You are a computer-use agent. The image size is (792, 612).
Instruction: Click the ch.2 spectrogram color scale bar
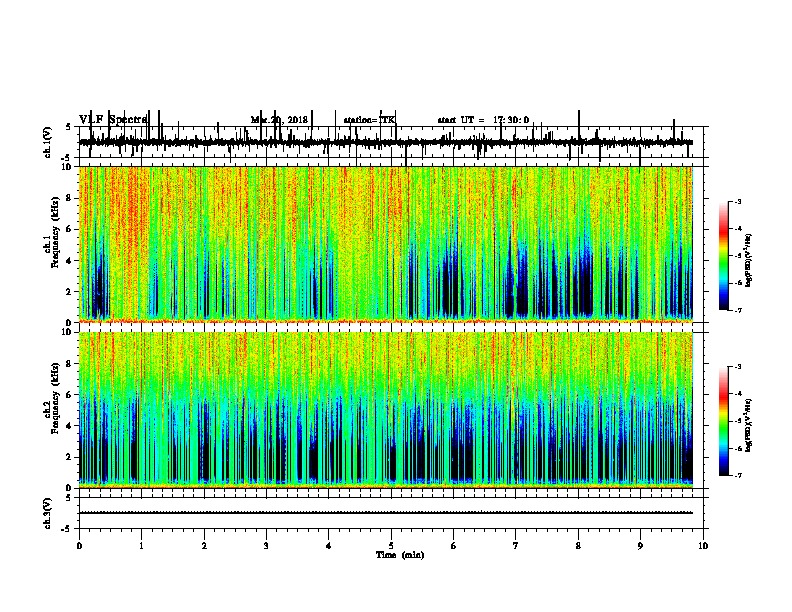(724, 421)
